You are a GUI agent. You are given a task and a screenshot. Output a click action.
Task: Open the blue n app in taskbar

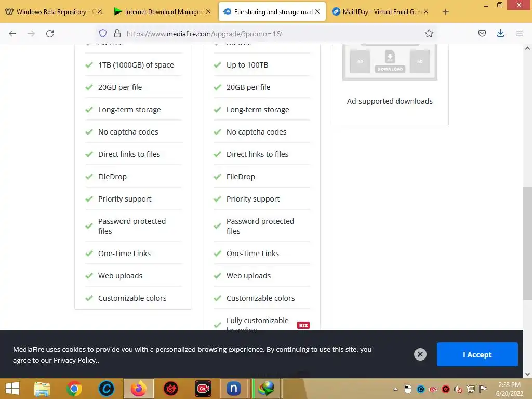coord(234,389)
